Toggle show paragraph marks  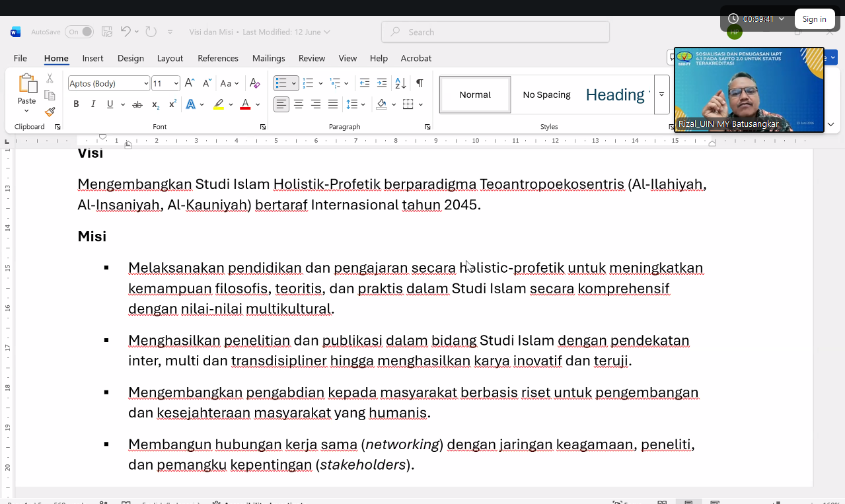click(x=420, y=83)
